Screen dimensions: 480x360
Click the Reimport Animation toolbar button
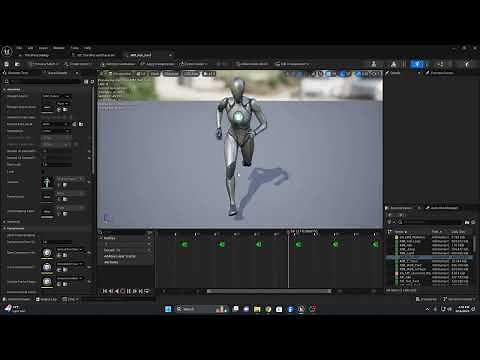[x=119, y=64]
